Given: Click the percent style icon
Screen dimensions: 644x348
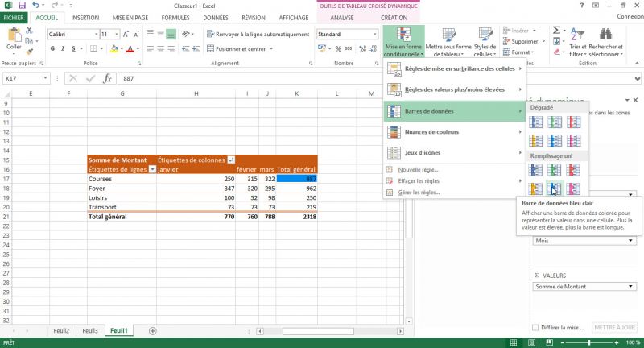Looking at the screenshot, I should coord(338,49).
